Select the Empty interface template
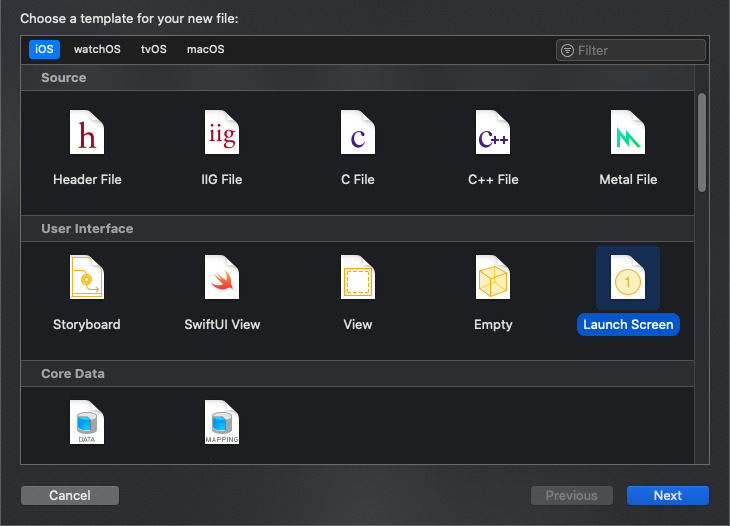The image size is (730, 526). click(x=493, y=278)
